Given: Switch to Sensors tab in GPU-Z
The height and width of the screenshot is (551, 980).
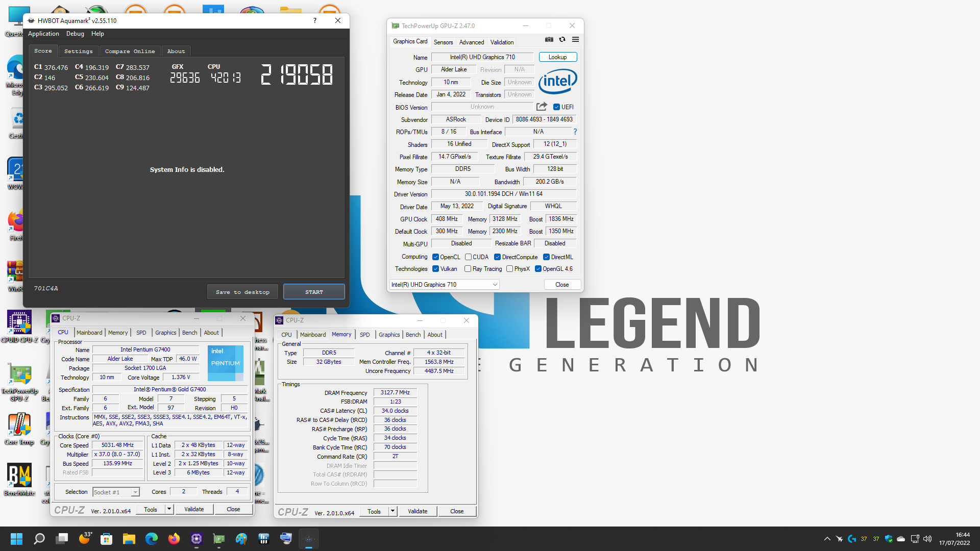Looking at the screenshot, I should pos(443,42).
